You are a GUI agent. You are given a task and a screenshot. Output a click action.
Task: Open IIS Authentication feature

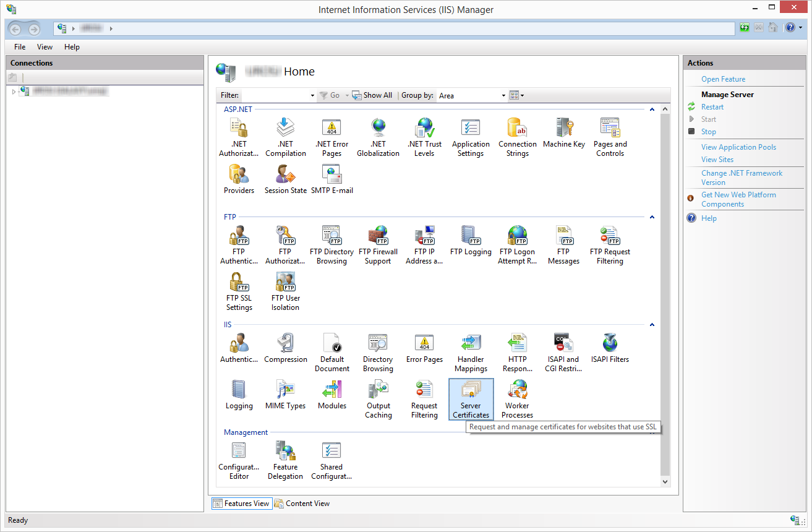click(x=239, y=348)
